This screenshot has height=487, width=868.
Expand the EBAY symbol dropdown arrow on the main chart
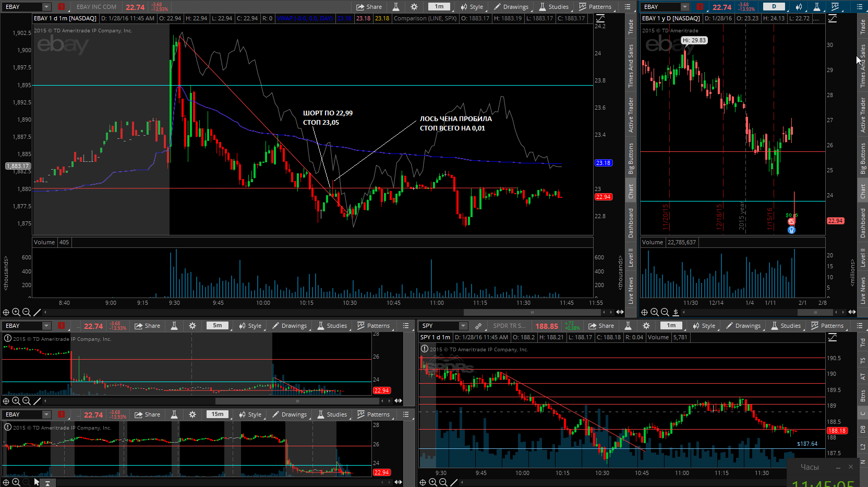[x=46, y=7]
